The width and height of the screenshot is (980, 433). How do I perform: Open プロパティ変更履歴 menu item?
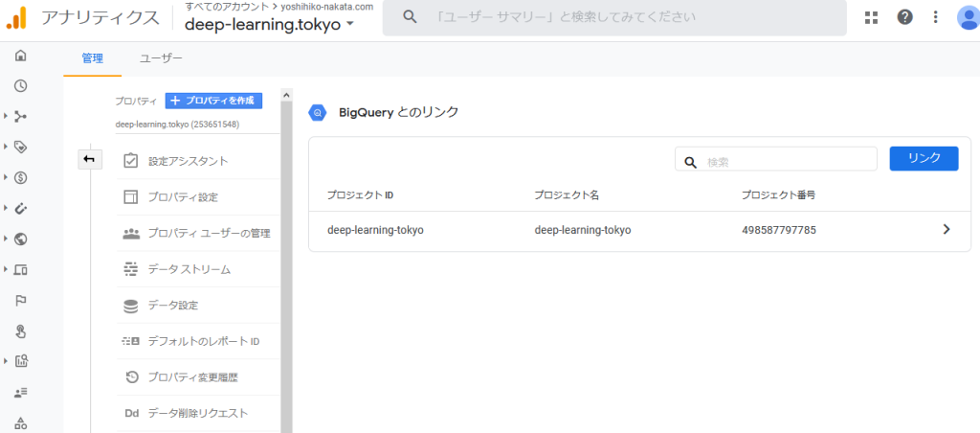point(197,377)
